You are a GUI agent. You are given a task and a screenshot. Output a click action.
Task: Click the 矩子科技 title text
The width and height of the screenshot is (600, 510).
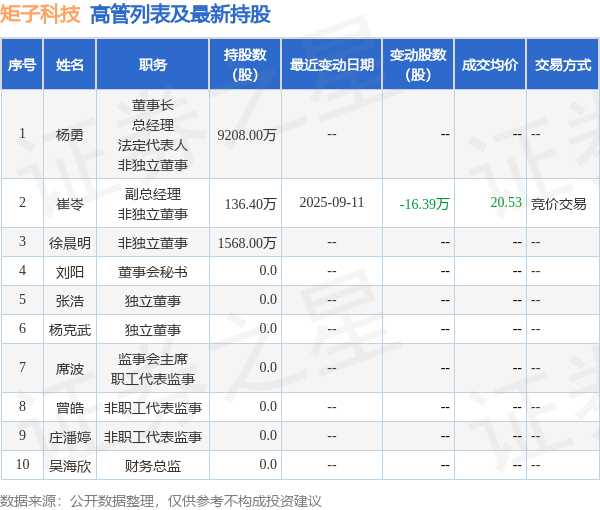[40, 15]
